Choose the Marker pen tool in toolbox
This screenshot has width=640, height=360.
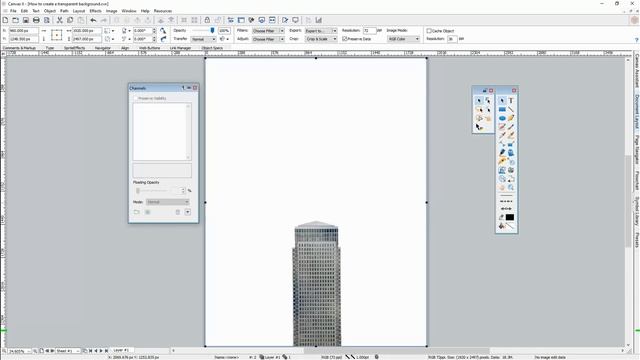pos(502,153)
